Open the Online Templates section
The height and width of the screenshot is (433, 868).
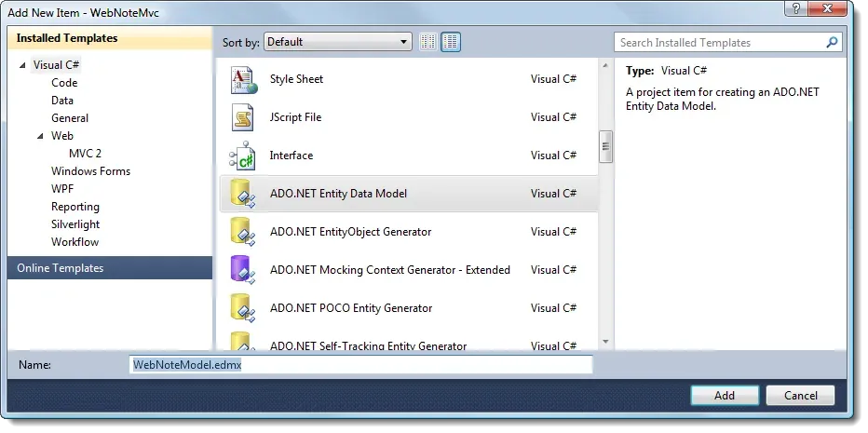110,268
